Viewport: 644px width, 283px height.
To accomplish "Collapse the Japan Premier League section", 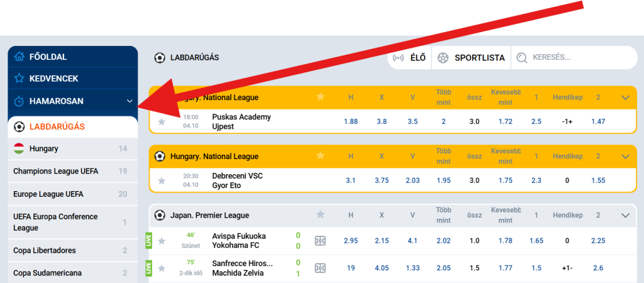I will (x=625, y=215).
